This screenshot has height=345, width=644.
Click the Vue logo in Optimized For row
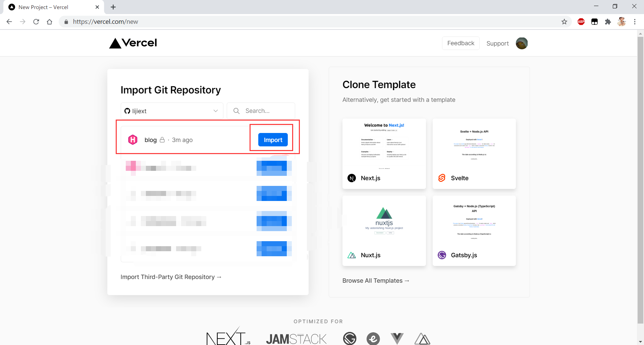[397, 339]
